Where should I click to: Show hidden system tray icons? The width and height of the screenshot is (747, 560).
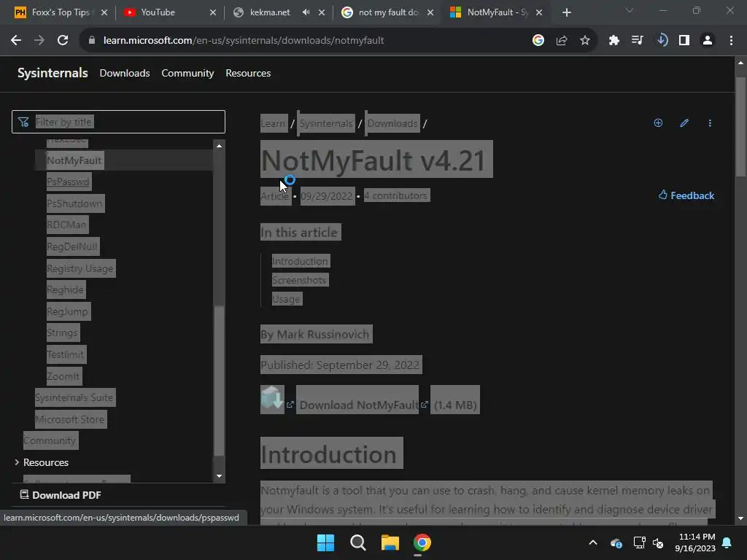click(x=592, y=542)
